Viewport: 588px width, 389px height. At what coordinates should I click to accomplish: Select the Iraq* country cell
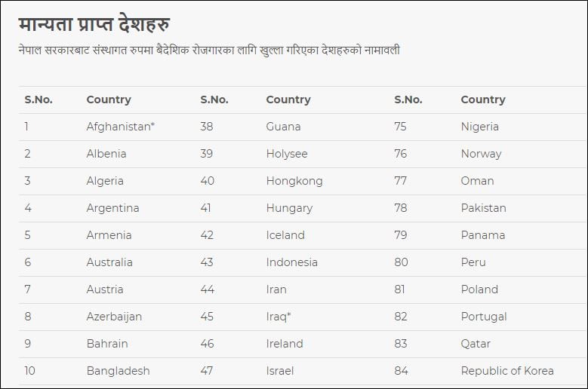(x=279, y=317)
